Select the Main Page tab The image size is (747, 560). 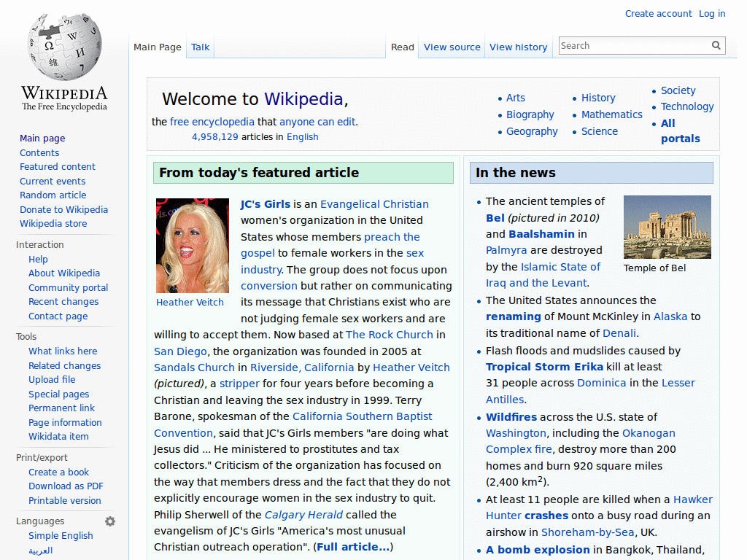coord(158,47)
